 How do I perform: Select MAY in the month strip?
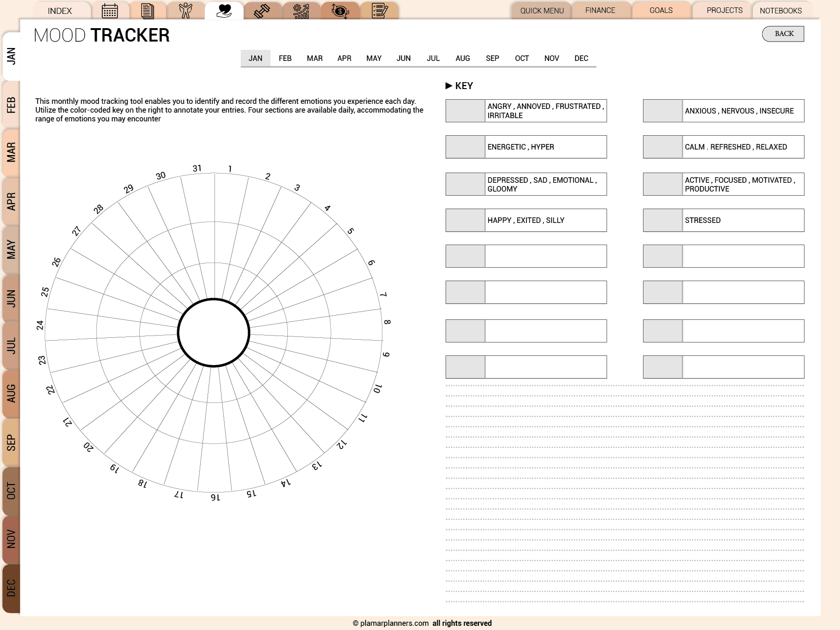[x=374, y=58]
